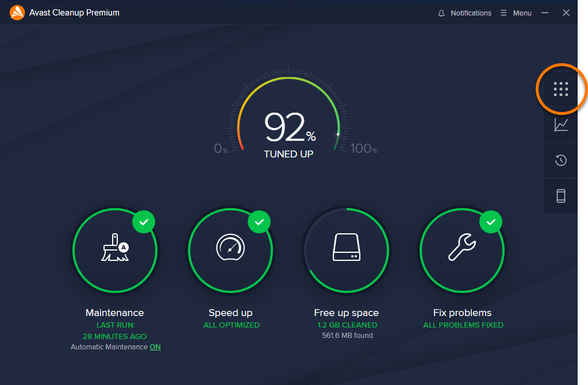This screenshot has width=588, height=385.
Task: Open Speed up via the speedometer icon
Action: pyautogui.click(x=230, y=248)
